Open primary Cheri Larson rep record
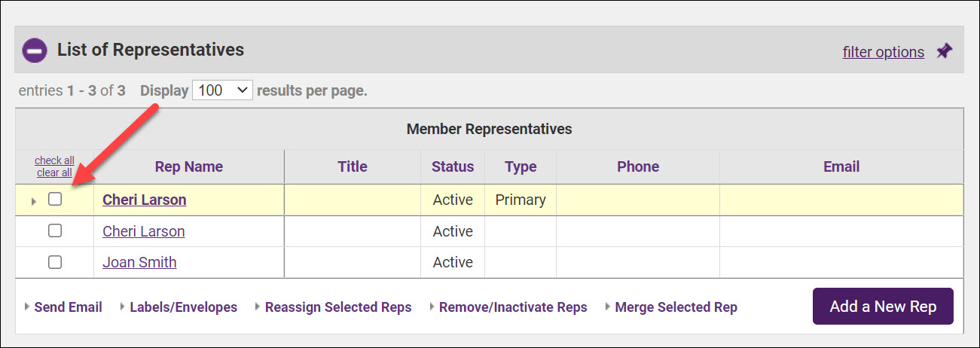This screenshot has height=348, width=980. pos(144,200)
